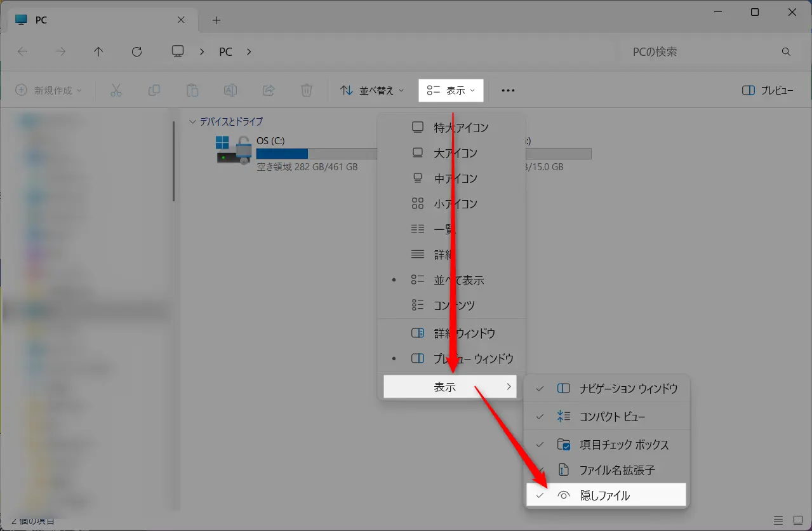Click the Copy icon in toolbar
Screen dimensions: 812x531
click(154, 90)
